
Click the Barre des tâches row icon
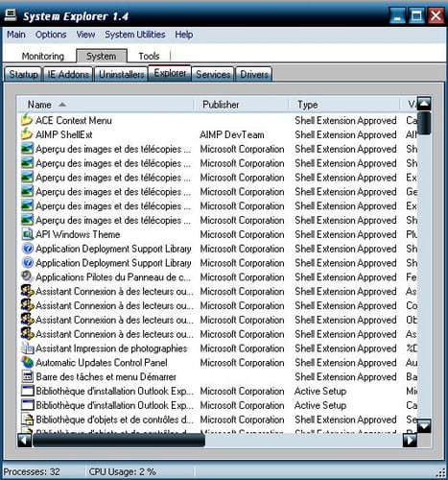click(27, 376)
